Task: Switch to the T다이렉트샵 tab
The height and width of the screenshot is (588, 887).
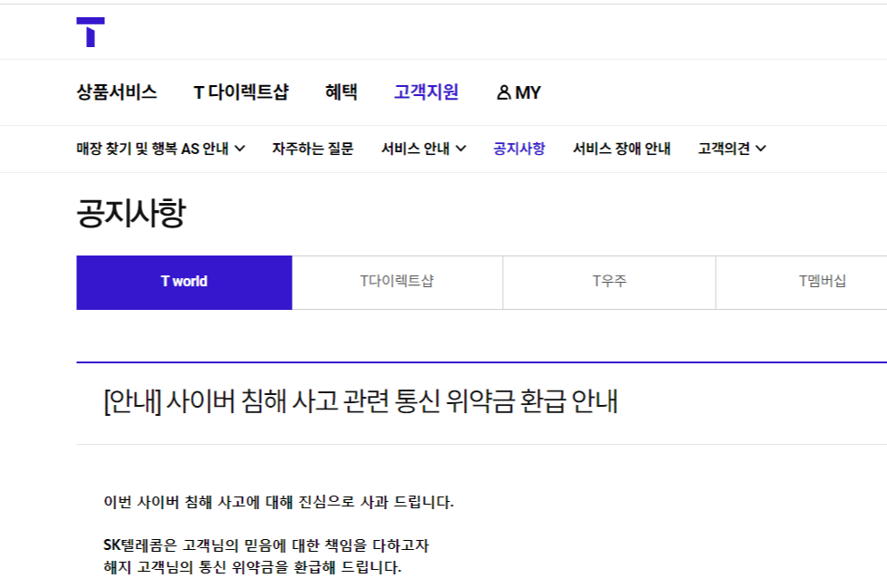Action: pos(397,283)
